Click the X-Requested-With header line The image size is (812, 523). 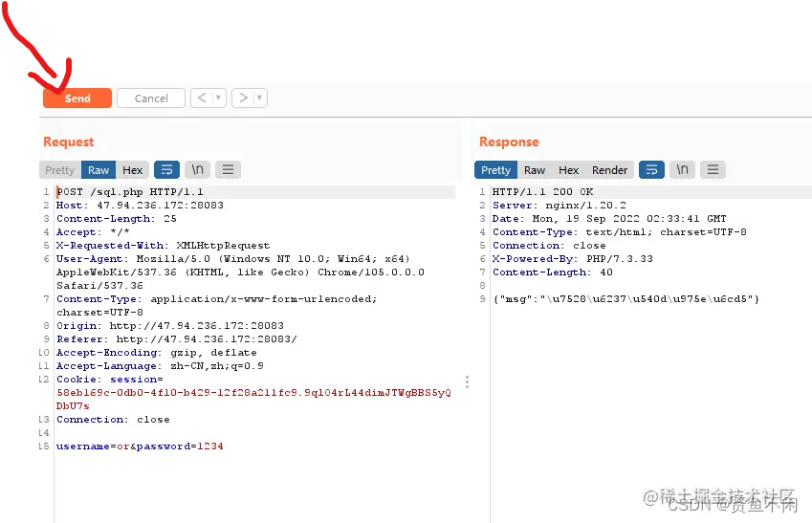click(164, 246)
